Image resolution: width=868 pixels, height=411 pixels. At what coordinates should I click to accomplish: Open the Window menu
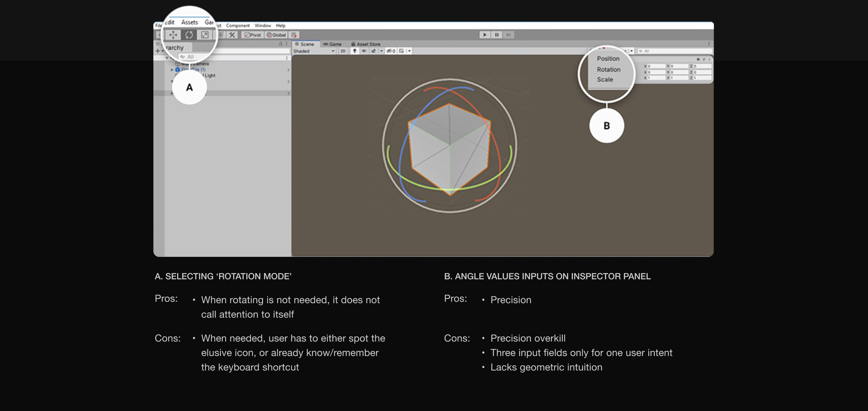[263, 26]
